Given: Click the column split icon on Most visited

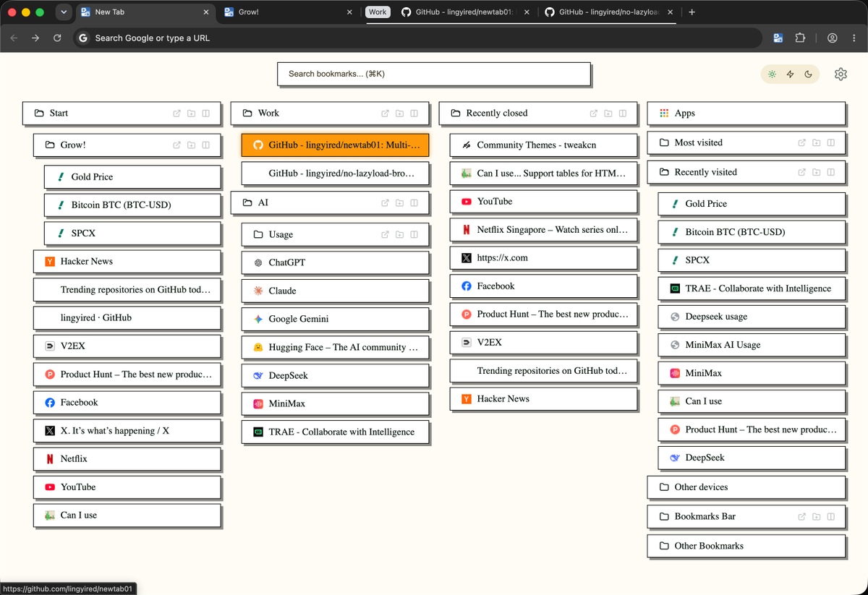Looking at the screenshot, I should click(831, 143).
